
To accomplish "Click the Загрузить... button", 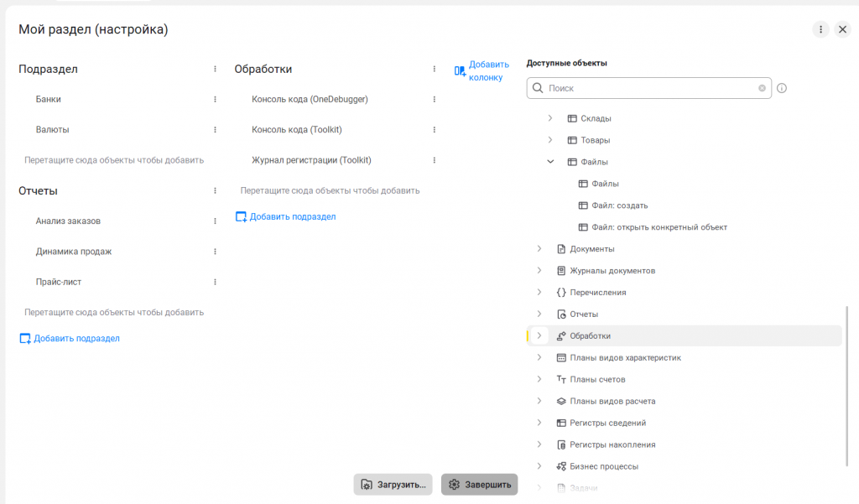I will click(x=393, y=485).
